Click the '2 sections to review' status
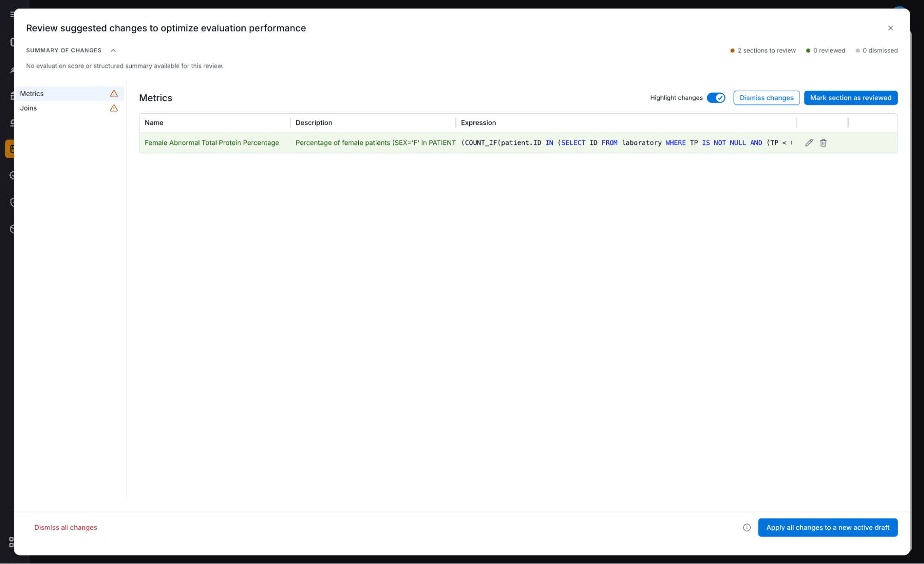The height and width of the screenshot is (564, 924). [763, 50]
